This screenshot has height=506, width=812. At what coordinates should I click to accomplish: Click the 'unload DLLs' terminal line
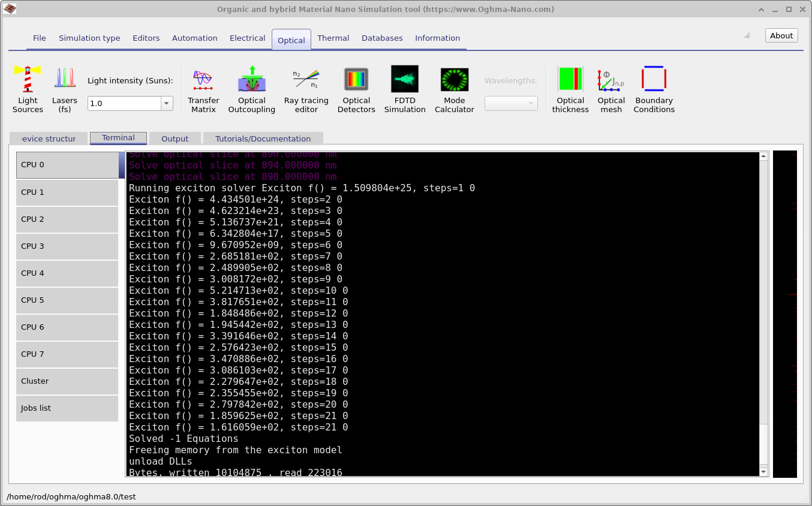tap(161, 462)
